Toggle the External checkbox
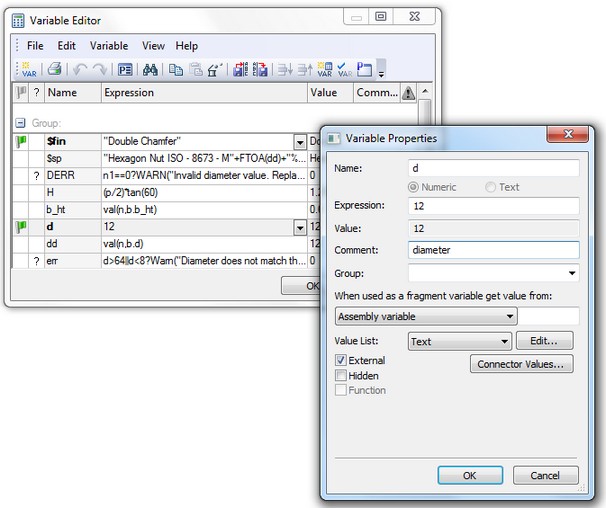This screenshot has height=508, width=606. pyautogui.click(x=340, y=360)
